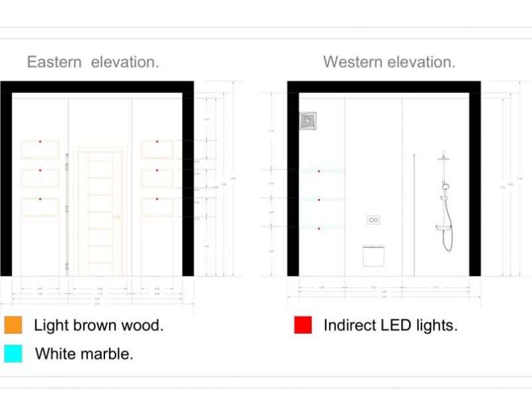The height and width of the screenshot is (399, 532).
Task: Click the "Western elevation." title
Action: [x=389, y=63]
